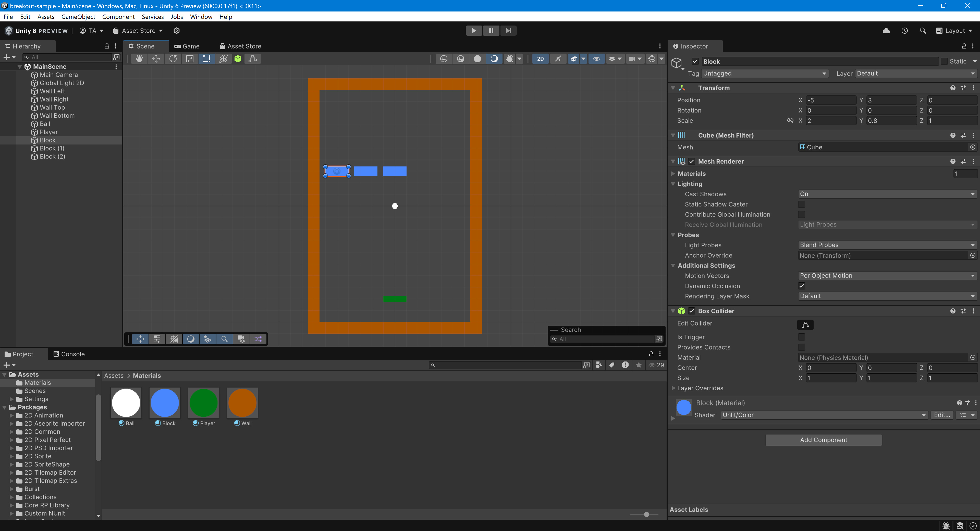Open the Layout dropdown
This screenshot has width=980, height=531.
point(954,30)
